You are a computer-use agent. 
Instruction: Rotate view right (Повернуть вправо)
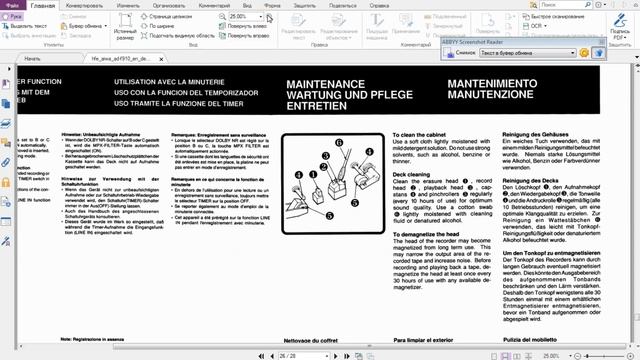point(244,36)
